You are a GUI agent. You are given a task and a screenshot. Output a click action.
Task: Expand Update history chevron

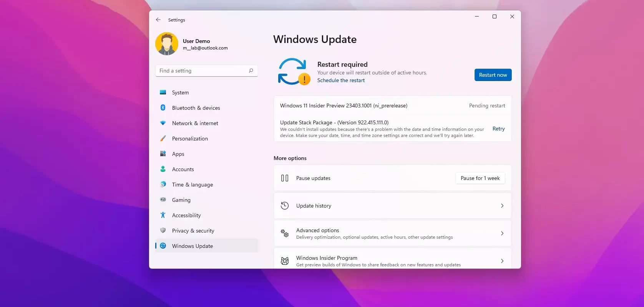coord(502,206)
